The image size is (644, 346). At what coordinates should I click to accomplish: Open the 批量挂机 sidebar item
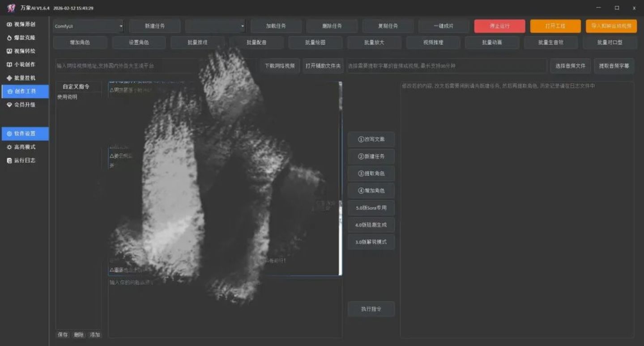tap(24, 78)
